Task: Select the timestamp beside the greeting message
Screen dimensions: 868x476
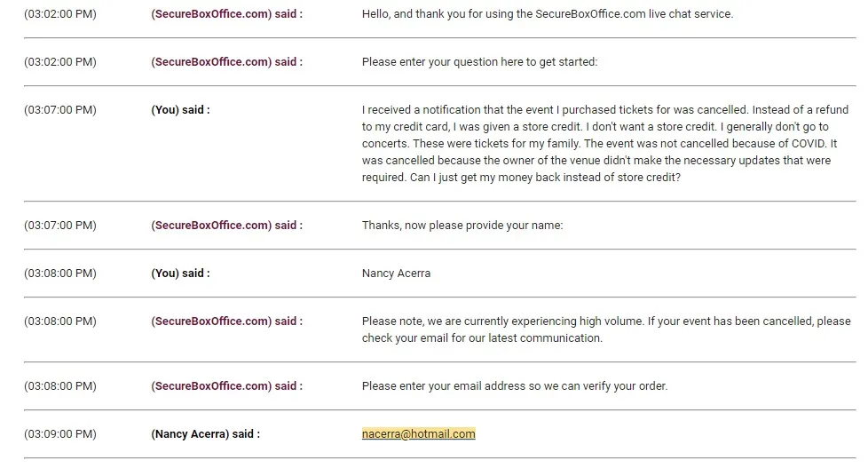Action: (x=60, y=14)
